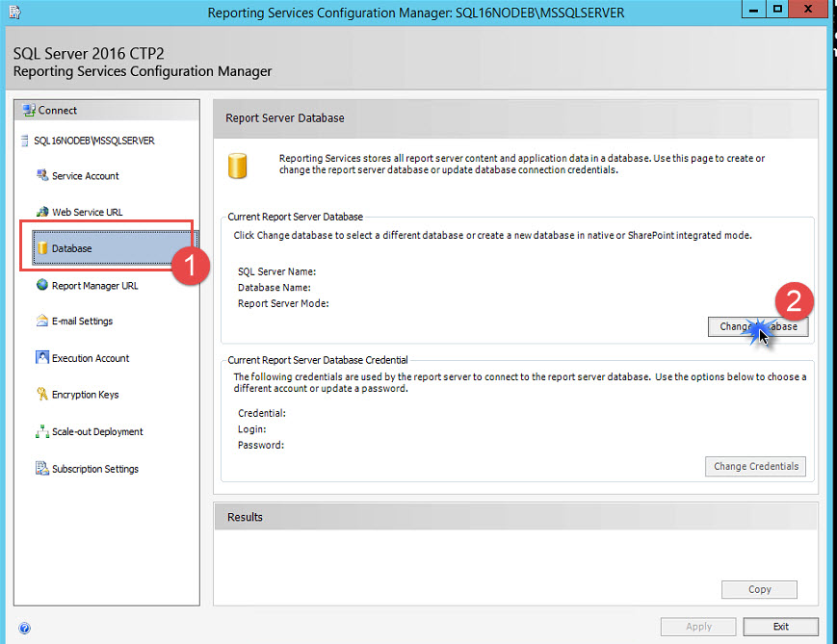Screen dimensions: 837x644
Task: Click the Encryption Keys key icon
Action: click(42, 394)
